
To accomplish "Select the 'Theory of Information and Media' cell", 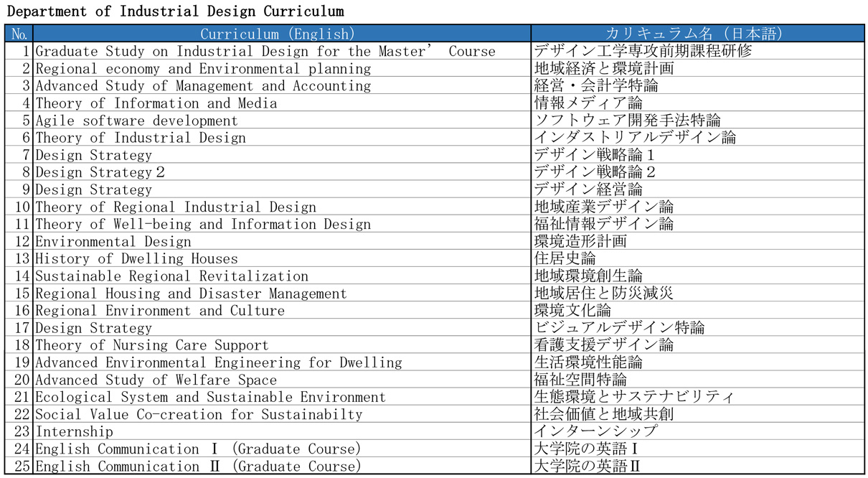I will (x=282, y=103).
